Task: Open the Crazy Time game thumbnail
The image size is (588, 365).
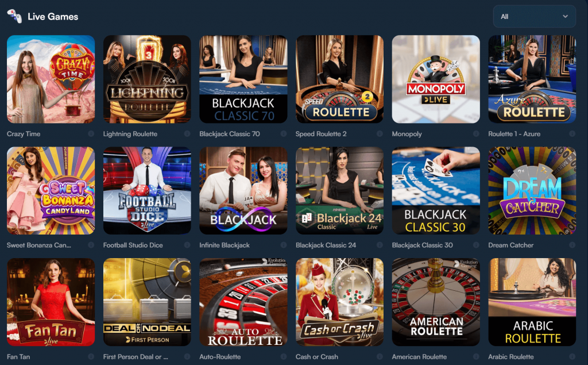Action: click(51, 79)
